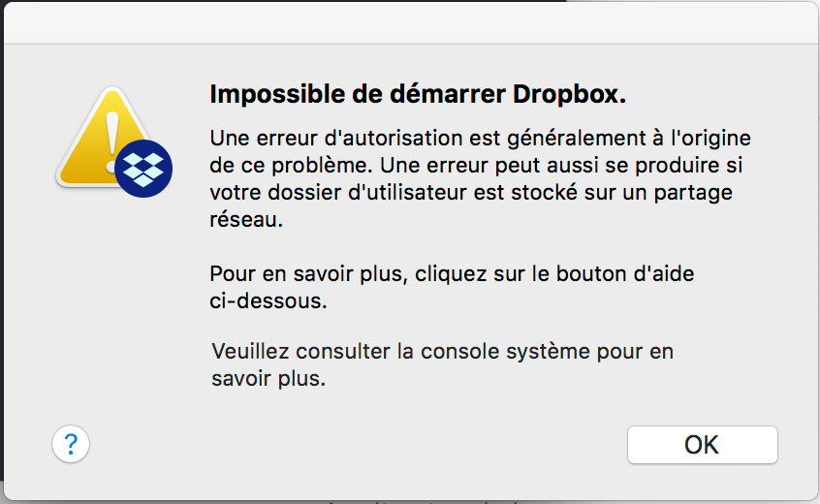Click the line starting 'Pour en savoir plus'
Screen dimensions: 820x504
pos(452,274)
